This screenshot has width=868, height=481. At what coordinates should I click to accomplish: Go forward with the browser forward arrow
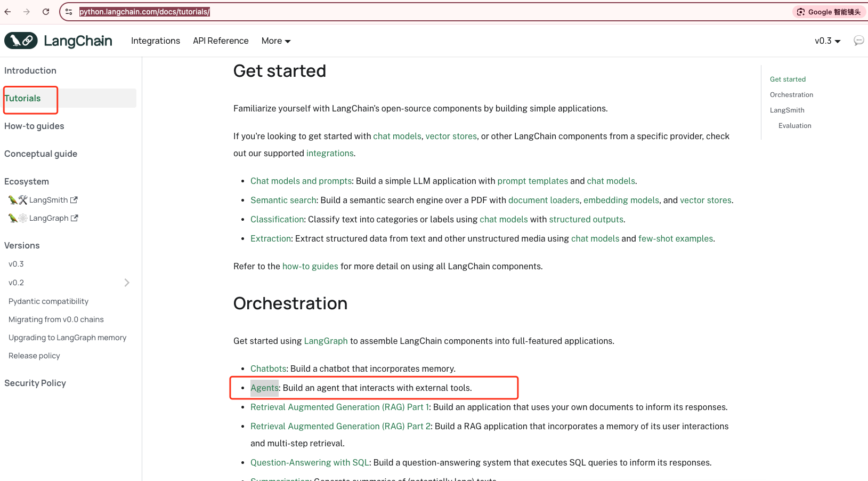(x=27, y=12)
